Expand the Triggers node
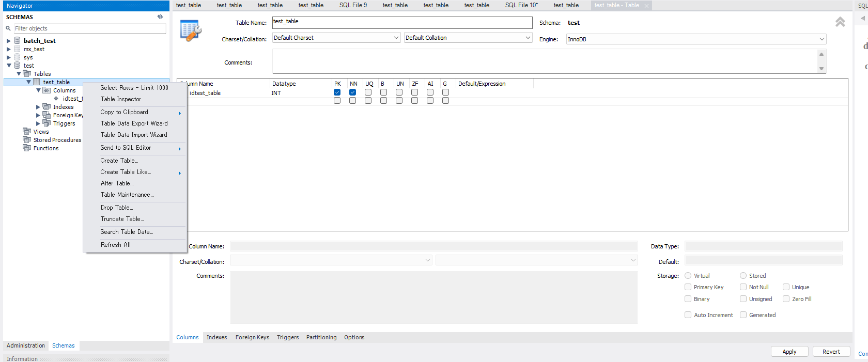 click(x=38, y=123)
